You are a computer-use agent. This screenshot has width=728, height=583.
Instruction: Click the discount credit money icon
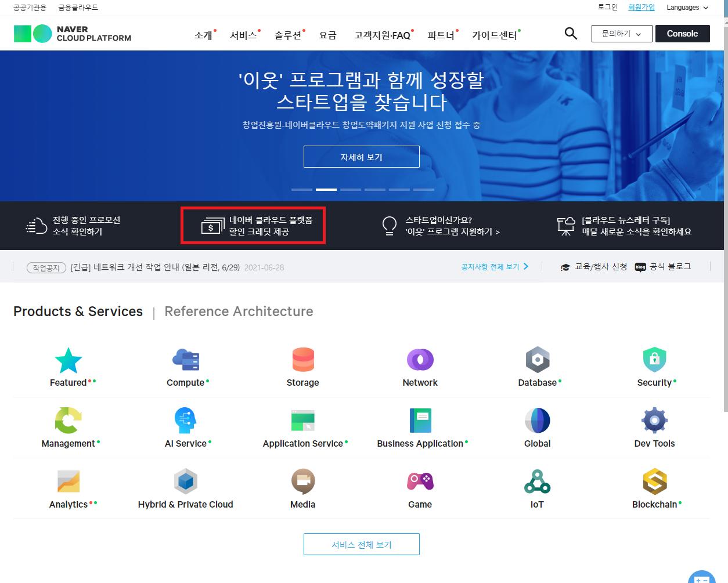pyautogui.click(x=212, y=226)
